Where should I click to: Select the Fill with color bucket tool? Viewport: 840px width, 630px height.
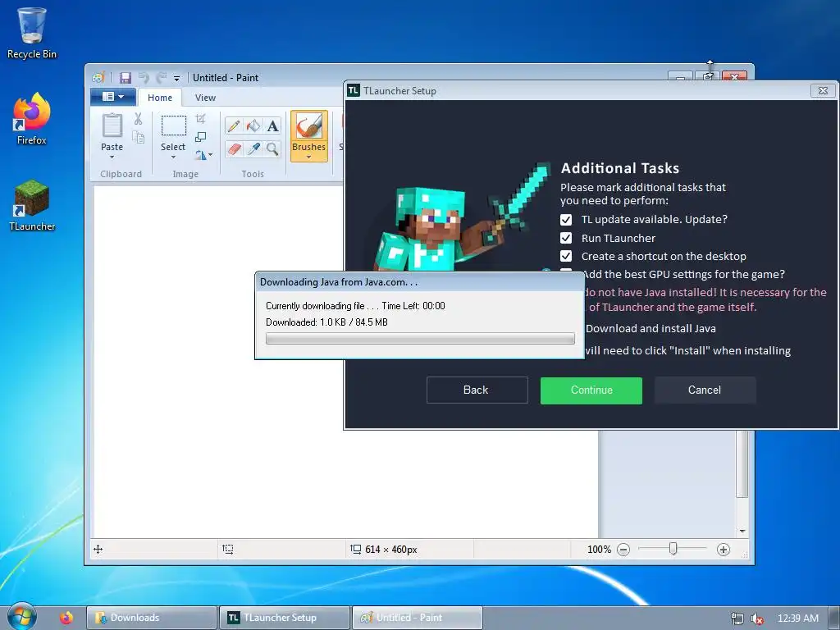pos(253,126)
